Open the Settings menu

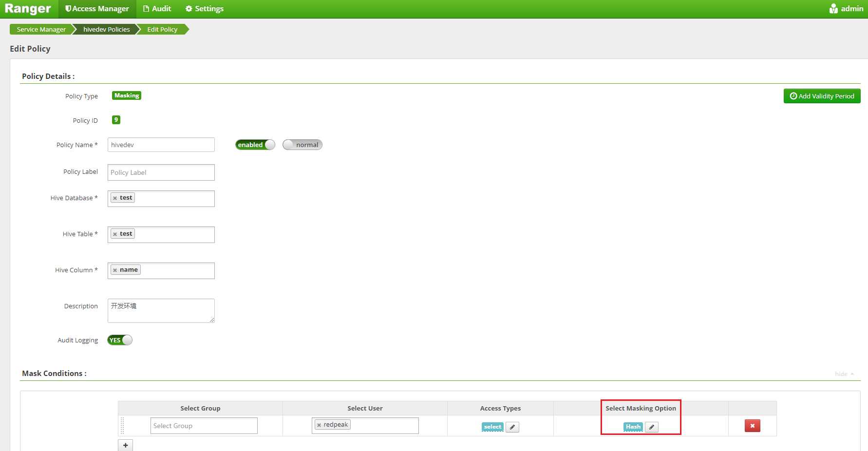(204, 9)
